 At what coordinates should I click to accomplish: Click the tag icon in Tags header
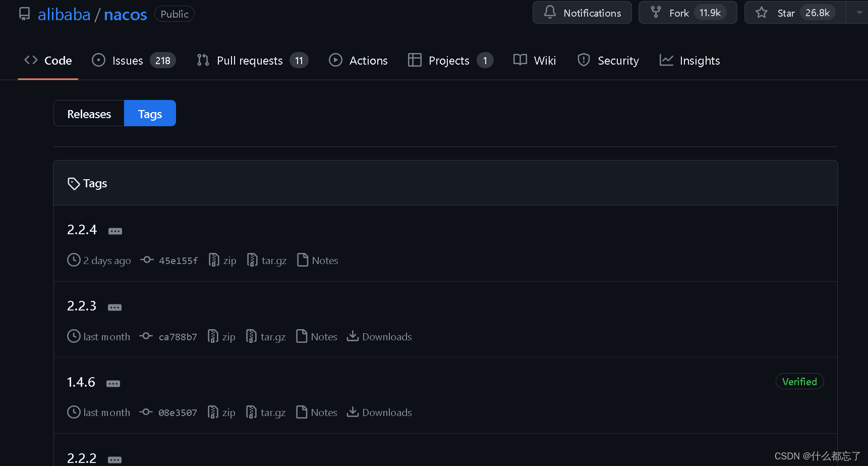coord(74,184)
